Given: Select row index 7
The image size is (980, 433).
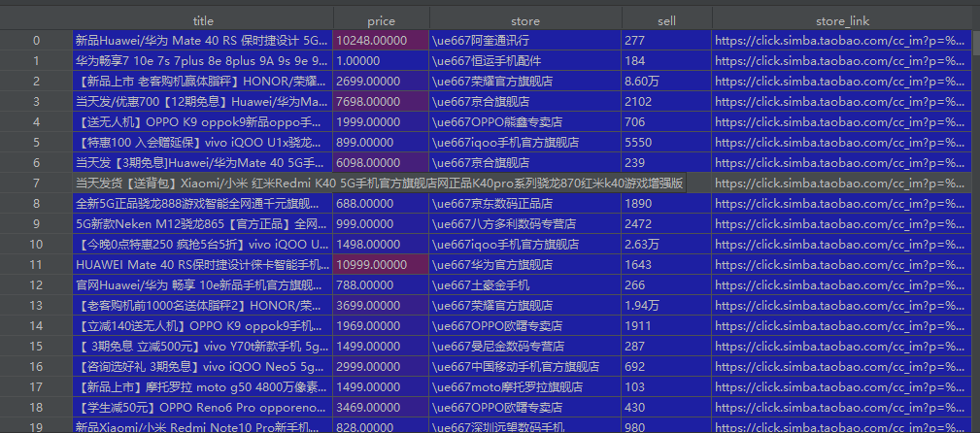Looking at the screenshot, I should point(36,183).
